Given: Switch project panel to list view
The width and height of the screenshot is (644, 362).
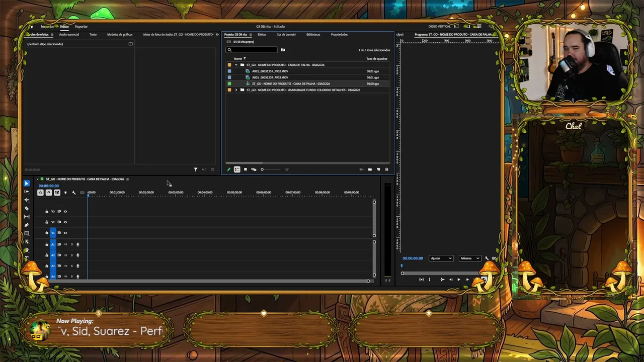Looking at the screenshot, I should [x=237, y=169].
